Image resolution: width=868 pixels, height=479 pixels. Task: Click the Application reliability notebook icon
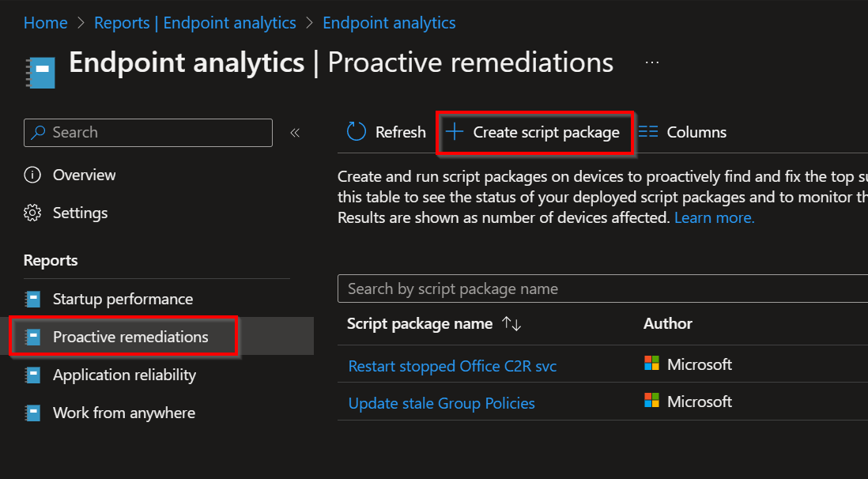tap(32, 375)
